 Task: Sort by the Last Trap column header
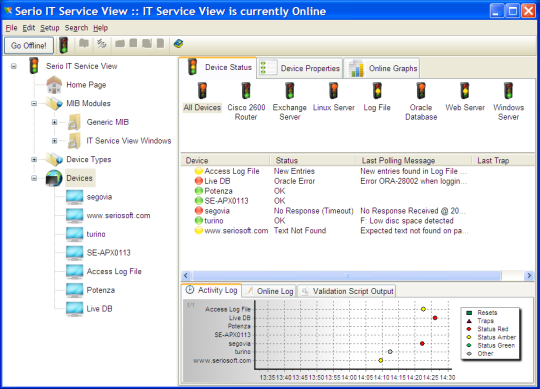click(503, 160)
